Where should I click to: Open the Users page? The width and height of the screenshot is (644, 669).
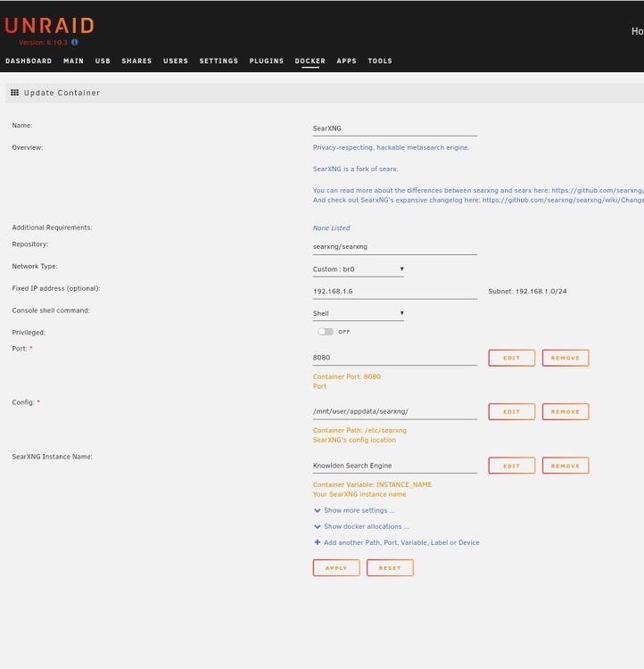click(176, 61)
